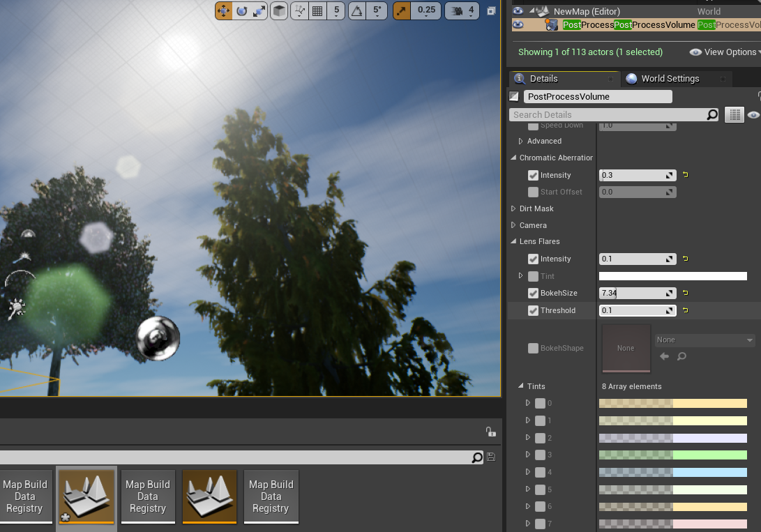Click the BokehShape None thumbnail
Screen dimensions: 761x532
tap(626, 348)
